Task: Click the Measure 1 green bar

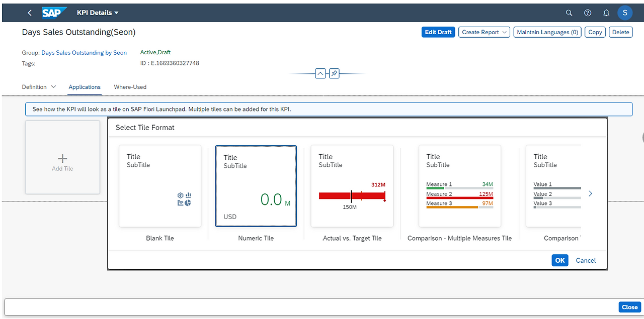Action: click(435, 188)
